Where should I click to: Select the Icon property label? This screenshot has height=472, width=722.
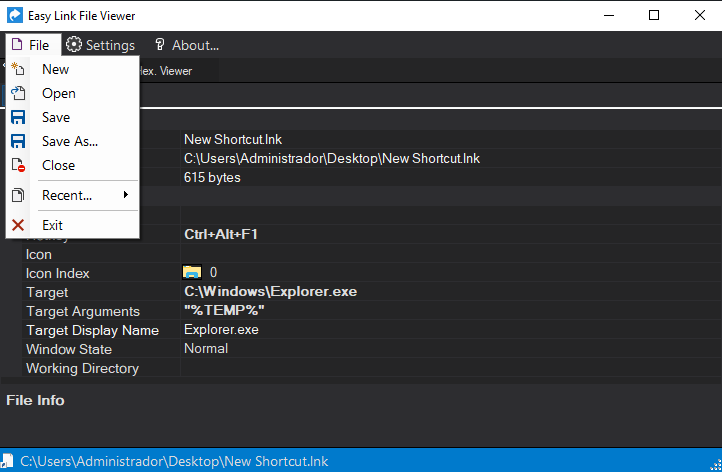[39, 254]
